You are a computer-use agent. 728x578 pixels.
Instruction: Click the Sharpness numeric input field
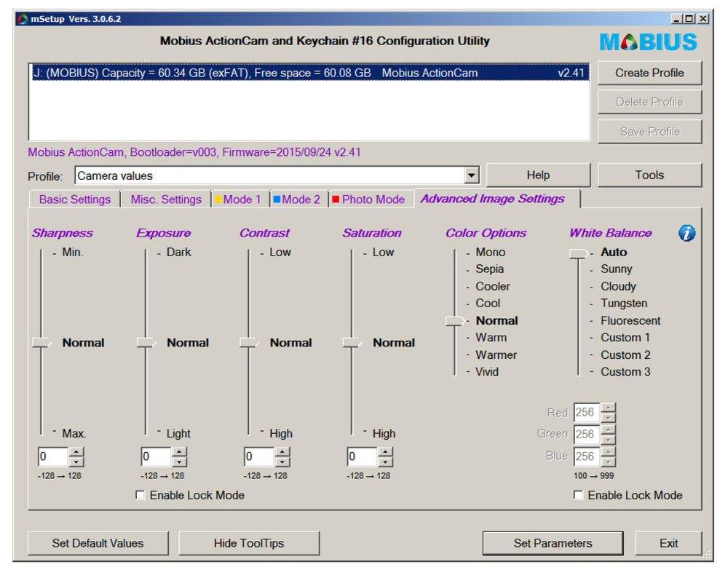pyautogui.click(x=53, y=456)
